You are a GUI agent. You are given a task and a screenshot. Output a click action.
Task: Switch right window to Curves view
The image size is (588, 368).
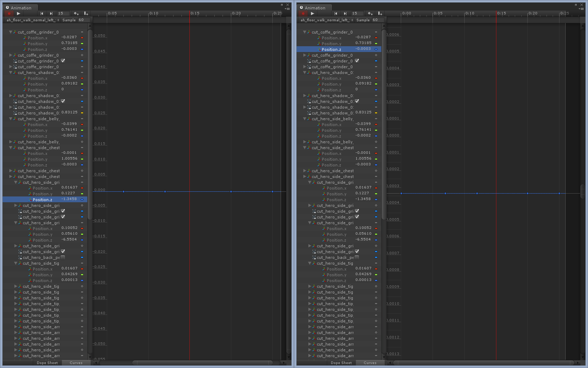tap(370, 363)
